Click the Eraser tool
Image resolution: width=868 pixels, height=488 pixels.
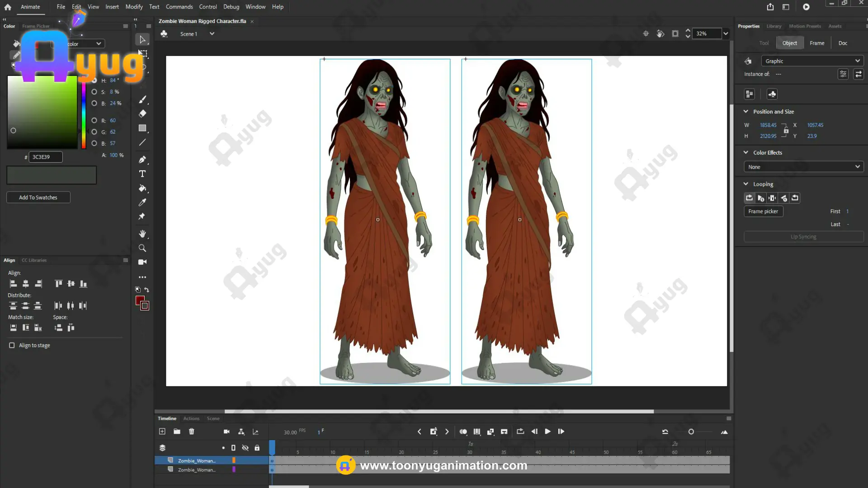(x=142, y=113)
